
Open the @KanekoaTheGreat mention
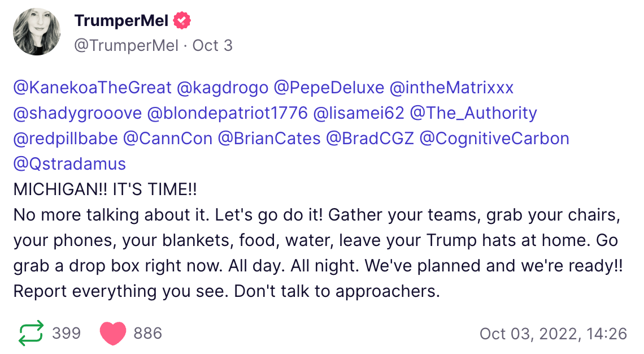pos(92,88)
